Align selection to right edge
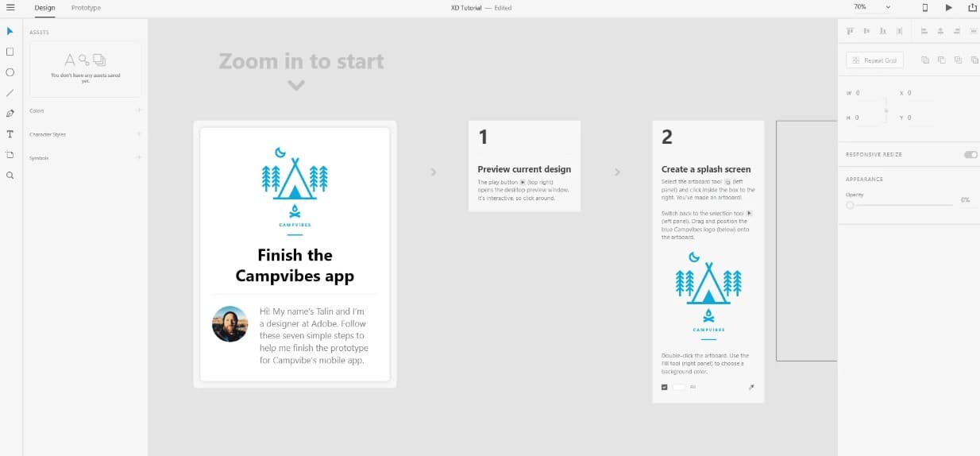The width and height of the screenshot is (980, 456). pyautogui.click(x=957, y=31)
